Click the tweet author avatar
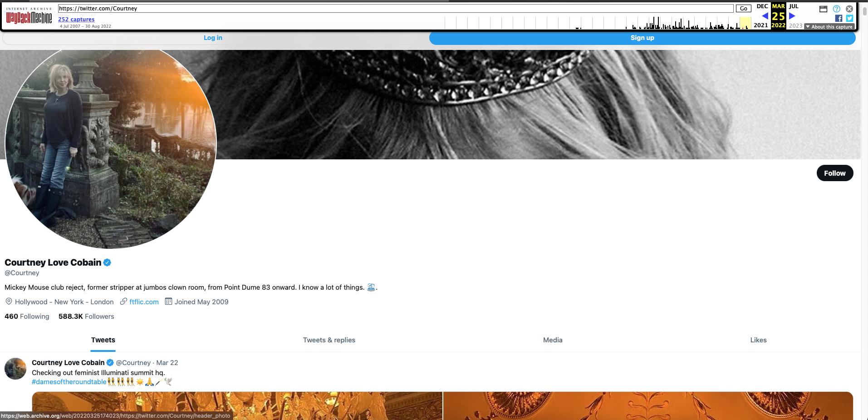The height and width of the screenshot is (420, 868). pos(15,369)
